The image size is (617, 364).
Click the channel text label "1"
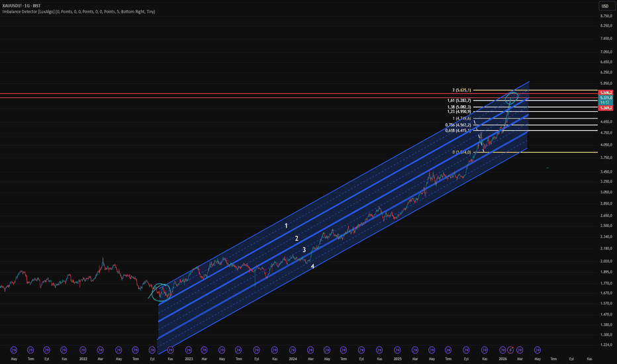(286, 226)
